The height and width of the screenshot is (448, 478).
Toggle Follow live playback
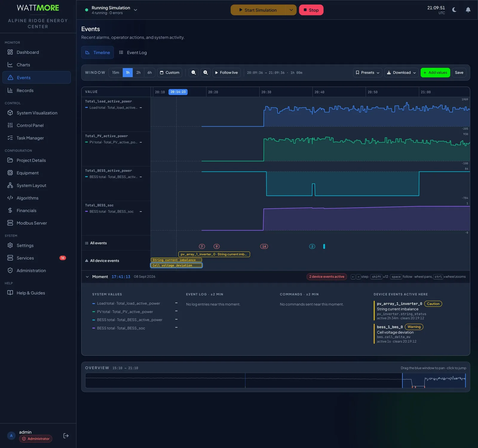[x=226, y=73]
